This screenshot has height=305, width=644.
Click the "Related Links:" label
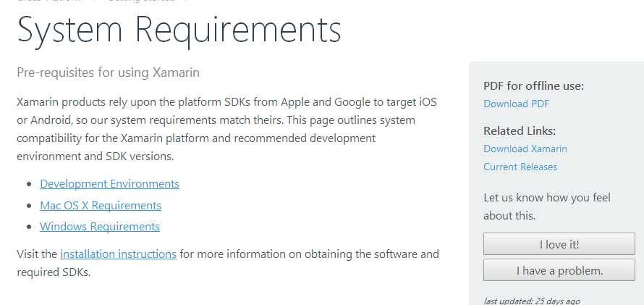pyautogui.click(x=520, y=130)
